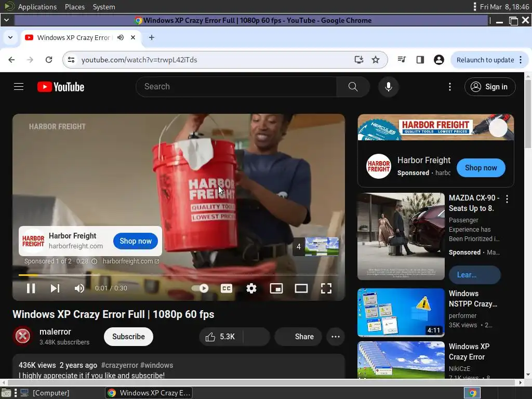Click the #windows hashtag
Screen dimensions: 532x399
(x=156, y=365)
